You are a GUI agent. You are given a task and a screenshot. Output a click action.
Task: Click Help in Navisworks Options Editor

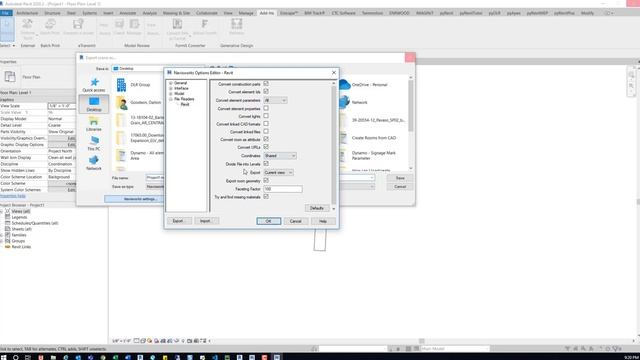[x=323, y=221]
